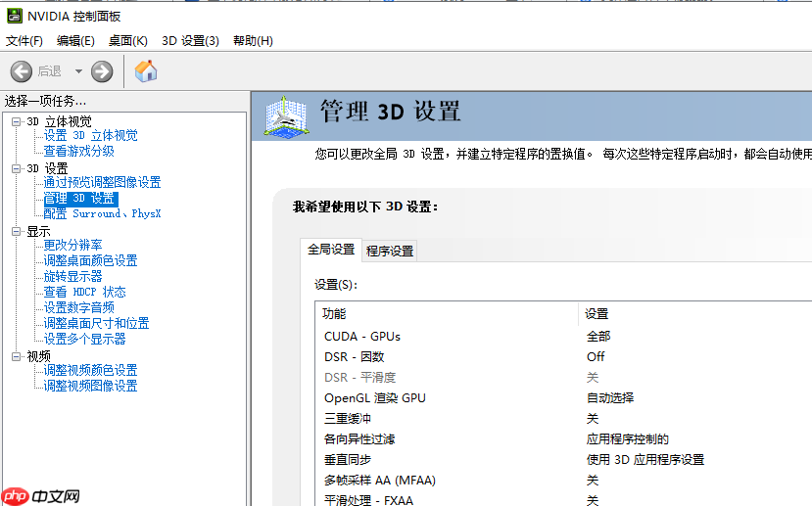Collapse the 3D 设置 tree node
This screenshot has height=506, width=812.
pos(16,168)
